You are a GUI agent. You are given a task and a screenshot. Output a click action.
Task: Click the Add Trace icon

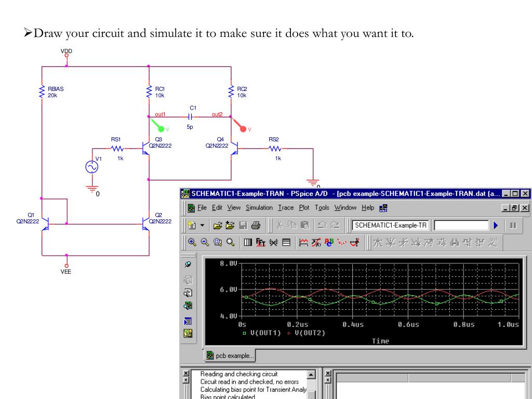point(303,242)
